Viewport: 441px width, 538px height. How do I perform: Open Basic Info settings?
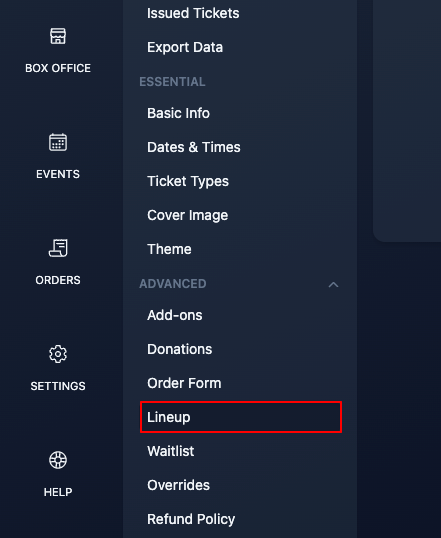coord(178,113)
